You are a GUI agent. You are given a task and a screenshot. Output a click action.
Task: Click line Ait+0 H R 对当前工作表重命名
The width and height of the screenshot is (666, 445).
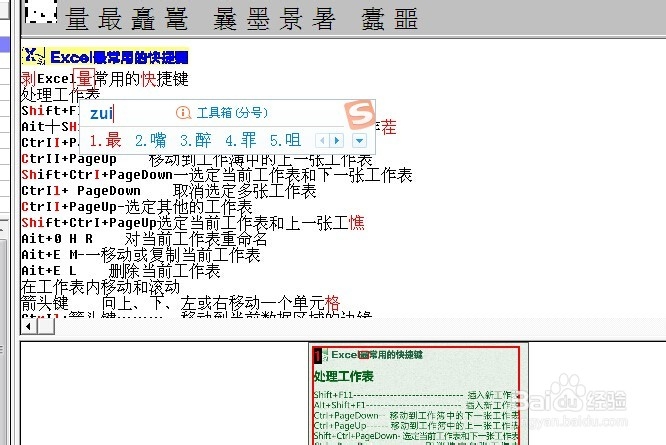[x=144, y=239]
